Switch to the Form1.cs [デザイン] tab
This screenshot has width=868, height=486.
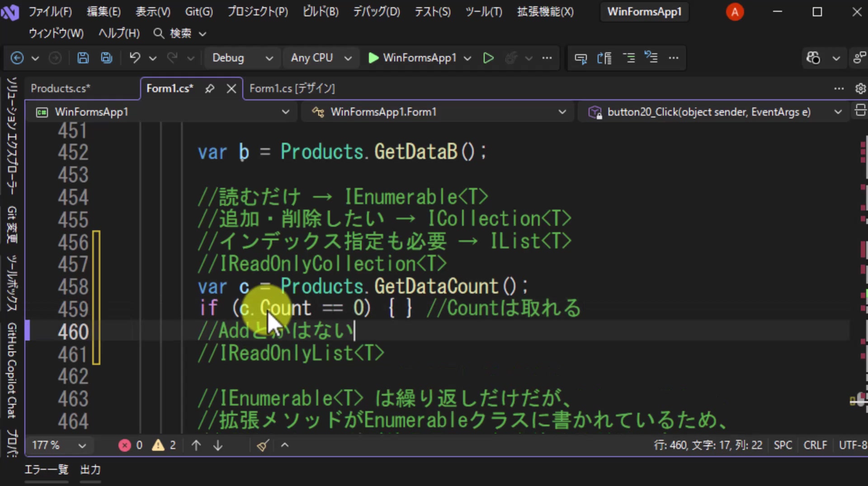(292, 89)
